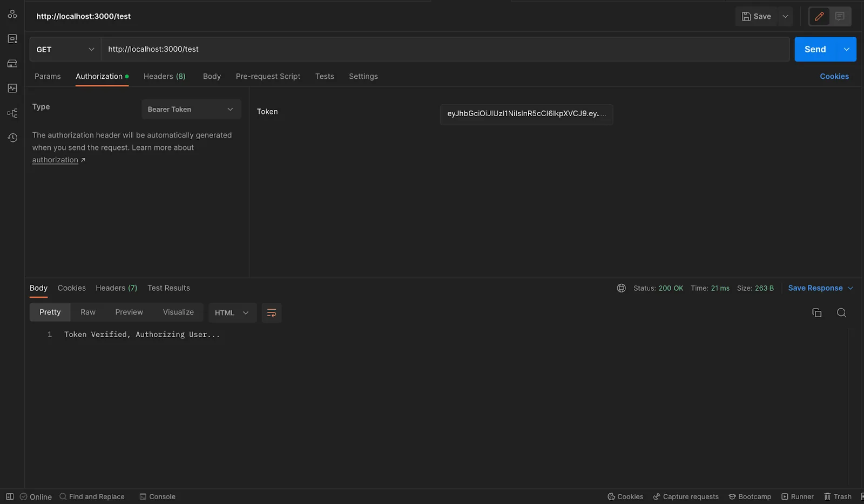Open the HTML format dropdown
The width and height of the screenshot is (864, 504).
coord(232,313)
